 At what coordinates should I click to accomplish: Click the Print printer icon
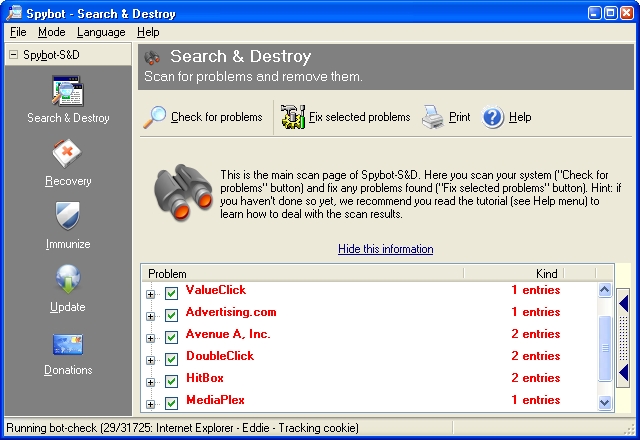pyautogui.click(x=432, y=117)
